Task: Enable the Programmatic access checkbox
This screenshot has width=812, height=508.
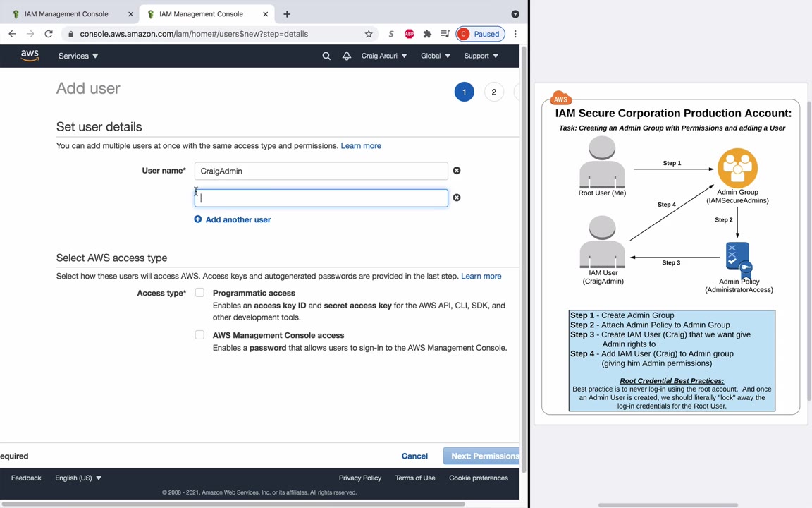Action: 199,292
